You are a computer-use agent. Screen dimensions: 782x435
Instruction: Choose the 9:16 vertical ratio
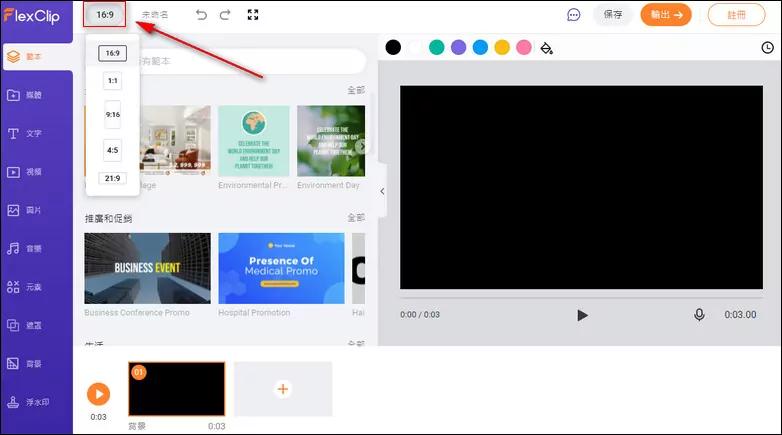[x=113, y=115]
